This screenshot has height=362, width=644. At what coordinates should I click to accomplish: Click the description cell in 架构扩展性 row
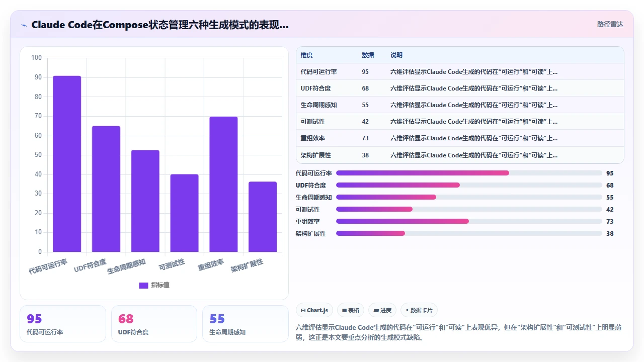(x=474, y=155)
